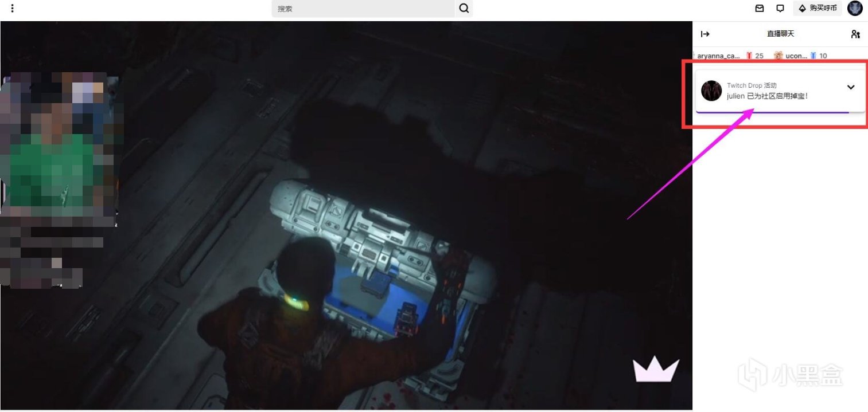This screenshot has width=868, height=412.
Task: Click the gift count 10
Action: point(823,56)
